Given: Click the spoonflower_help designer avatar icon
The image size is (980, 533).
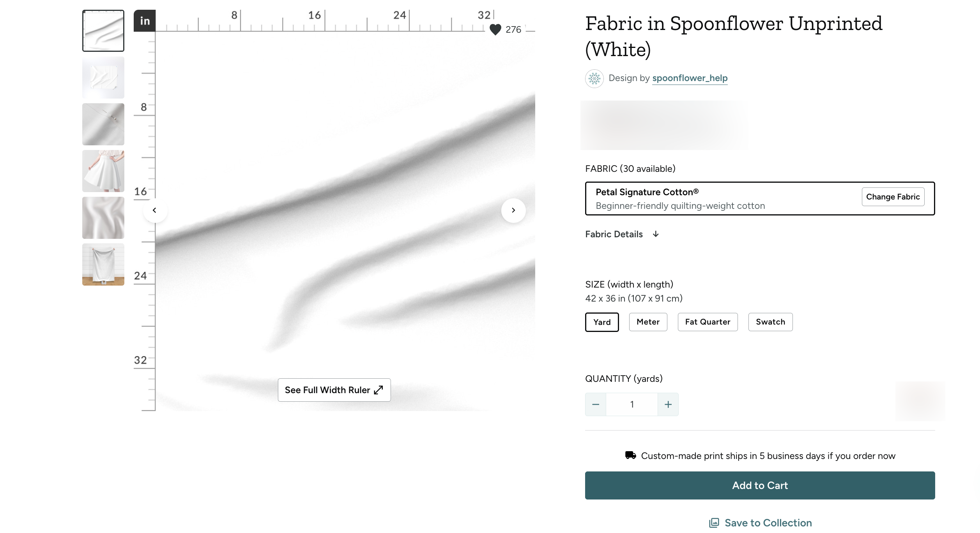Looking at the screenshot, I should tap(594, 79).
